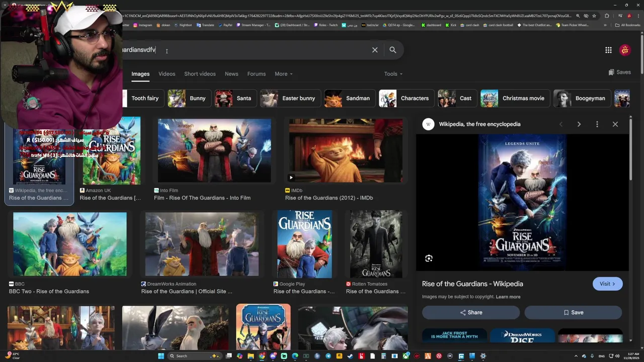644x362 pixels.
Task: Click the large movie poster preview
Action: 522,203
